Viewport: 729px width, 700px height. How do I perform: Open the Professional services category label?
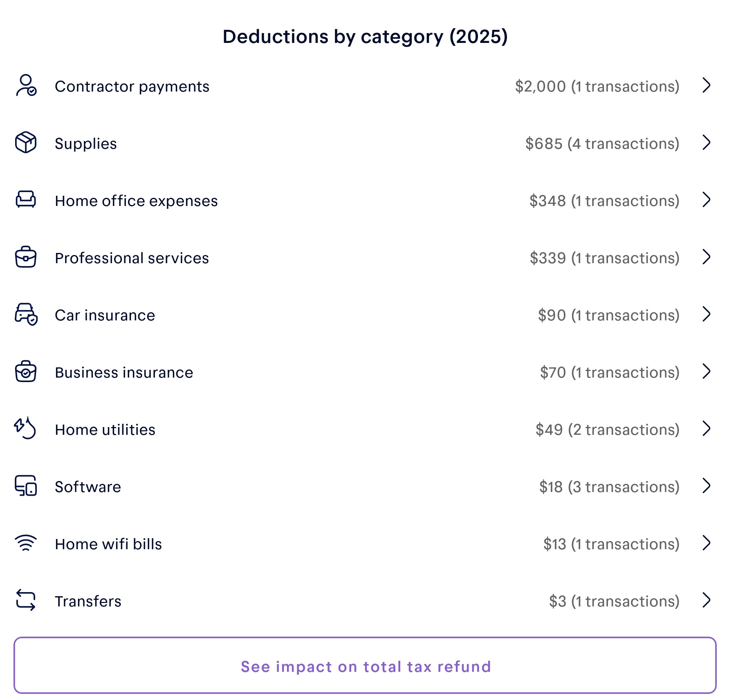[132, 258]
